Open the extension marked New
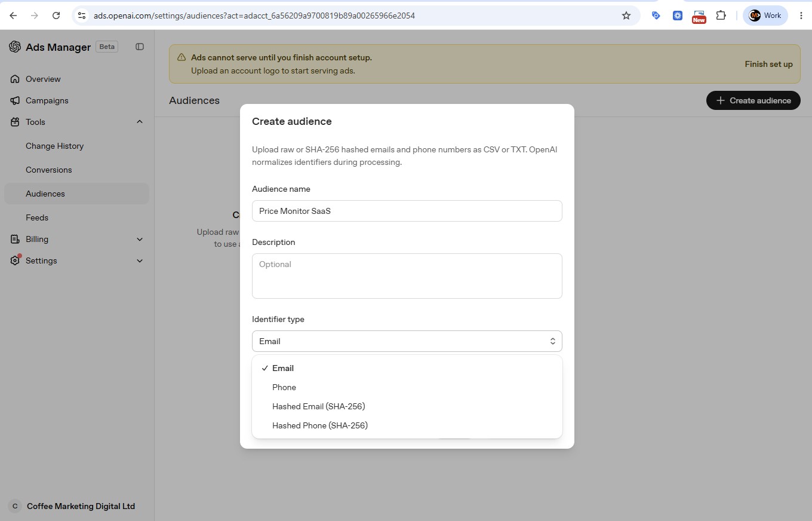This screenshot has width=812, height=521. 699,16
